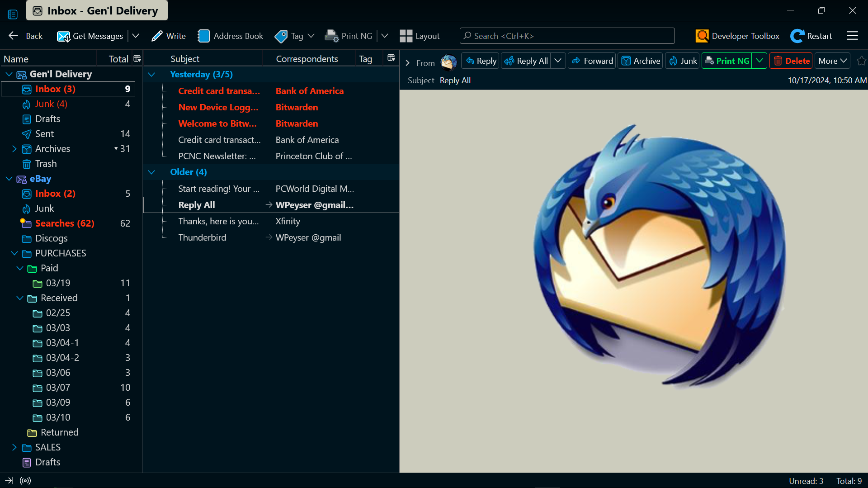Archive the message
The height and width of the screenshot is (488, 868).
640,61
